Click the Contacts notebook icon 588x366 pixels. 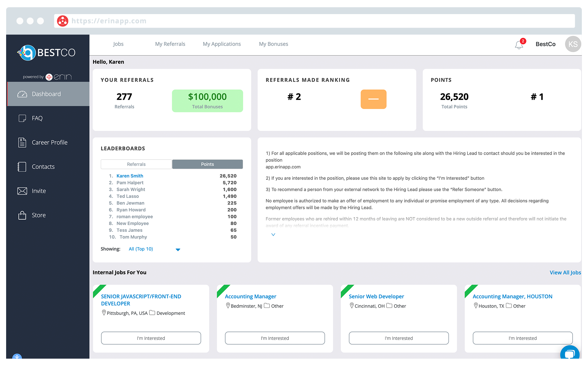point(22,167)
